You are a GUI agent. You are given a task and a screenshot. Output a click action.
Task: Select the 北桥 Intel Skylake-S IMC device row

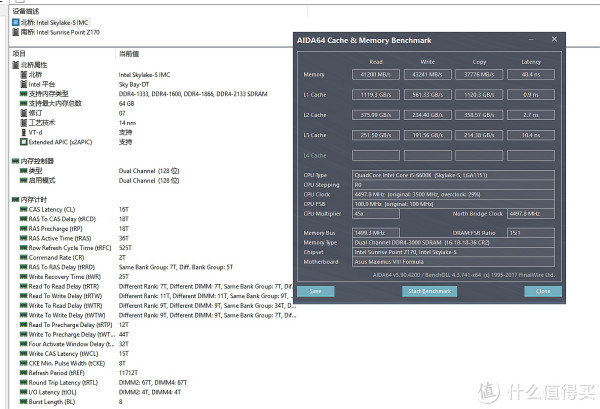(x=51, y=23)
